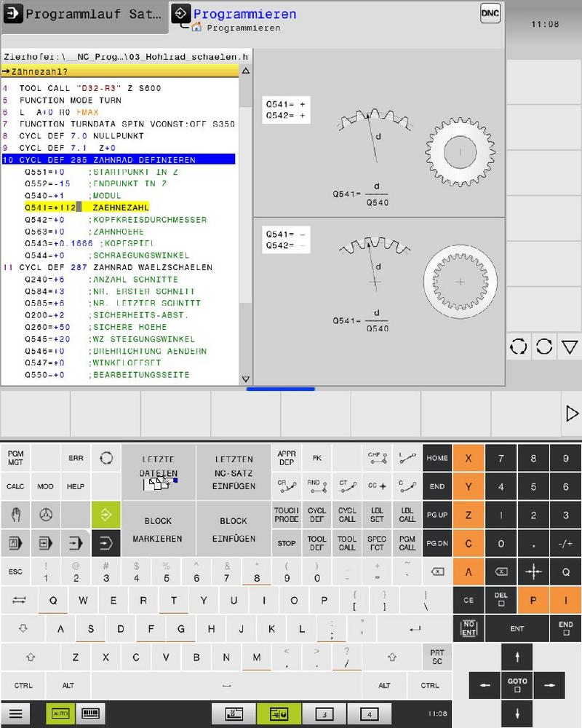
Task: Open the hamburger menu in bottom bar
Action: [x=15, y=713]
